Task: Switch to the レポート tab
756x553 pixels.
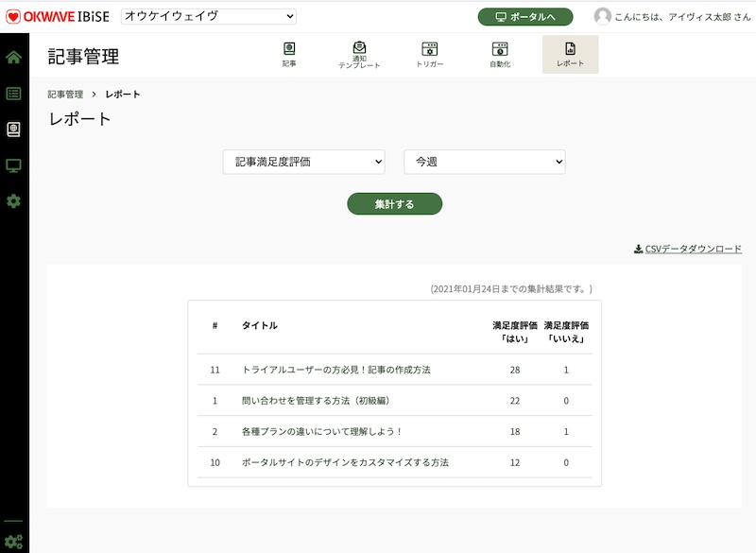Action: (569, 52)
